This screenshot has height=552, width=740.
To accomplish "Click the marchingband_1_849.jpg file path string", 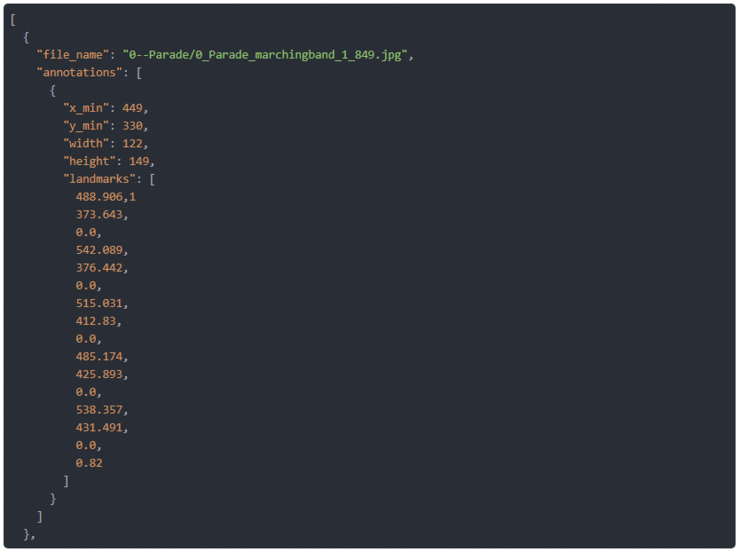I will (267, 54).
